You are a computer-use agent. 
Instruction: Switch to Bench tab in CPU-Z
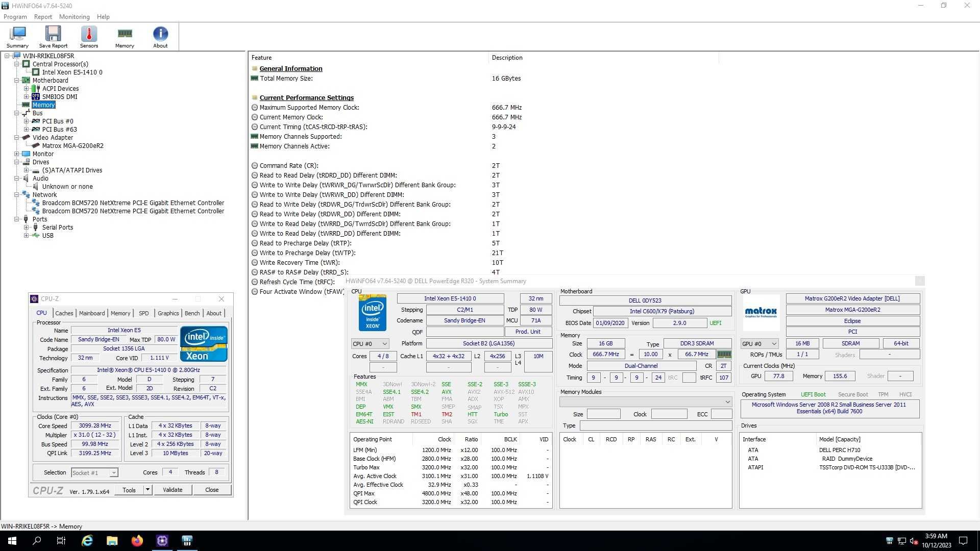click(x=192, y=313)
